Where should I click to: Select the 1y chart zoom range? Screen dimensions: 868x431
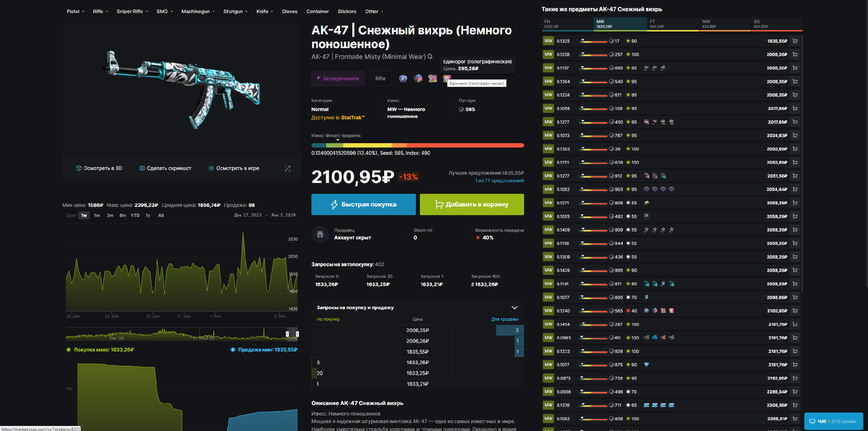(x=148, y=215)
